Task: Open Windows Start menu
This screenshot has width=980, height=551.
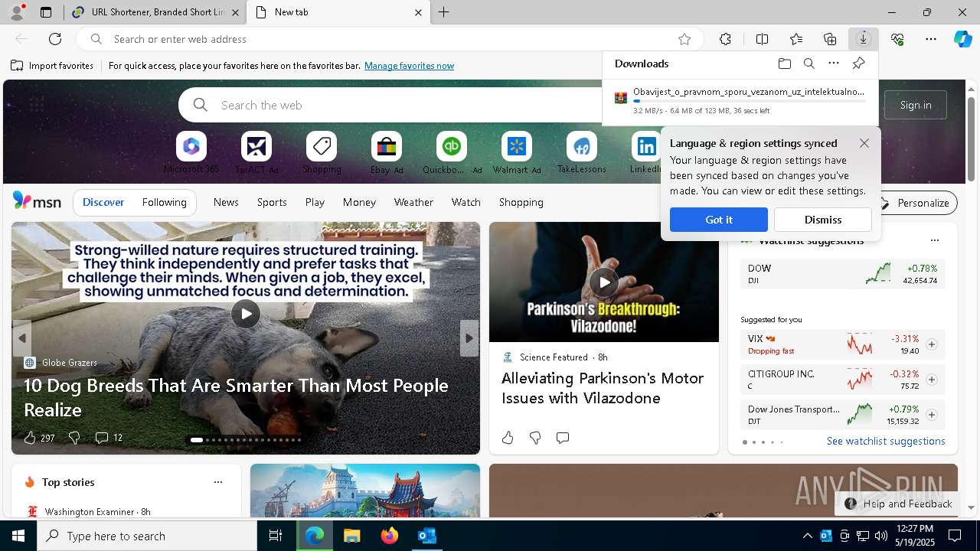Action: [x=18, y=536]
